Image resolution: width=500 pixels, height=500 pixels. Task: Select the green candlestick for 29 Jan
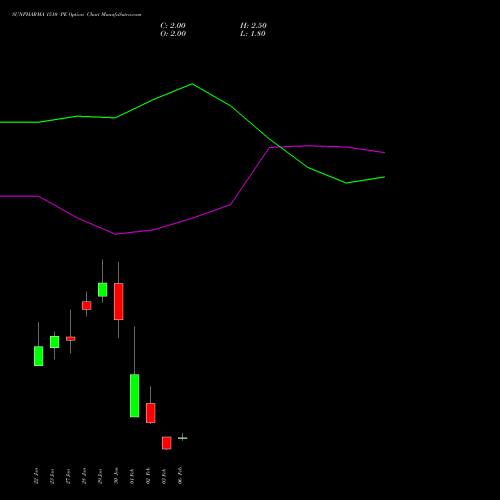tap(103, 290)
